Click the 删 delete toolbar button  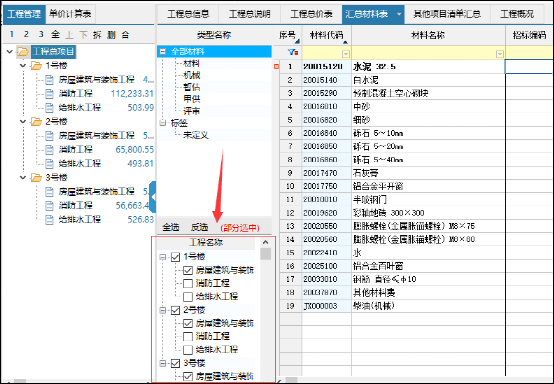tap(111, 35)
